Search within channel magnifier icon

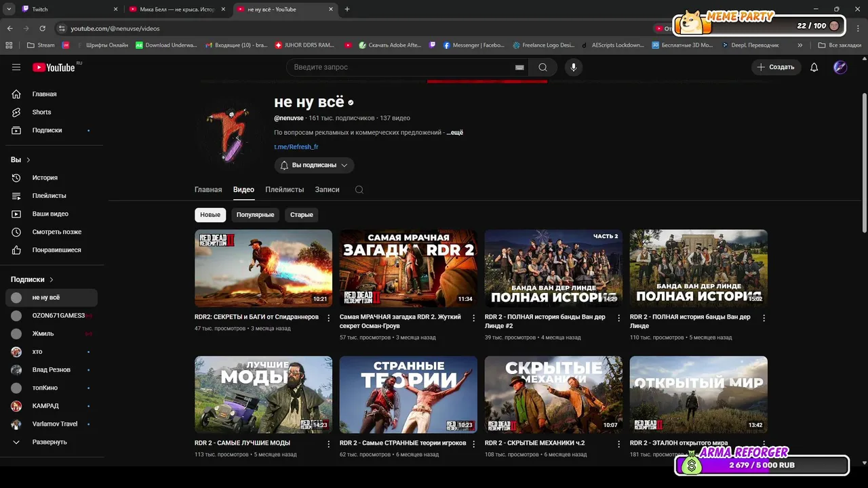(x=359, y=190)
